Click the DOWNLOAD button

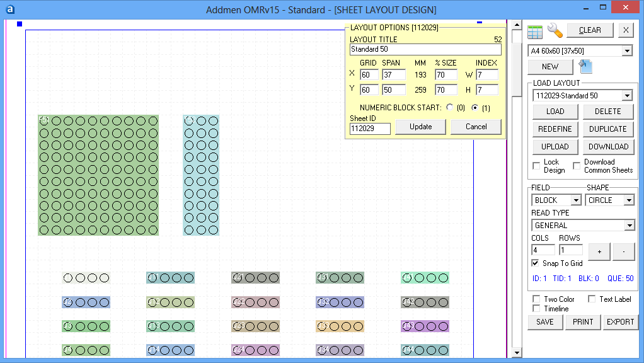(608, 147)
